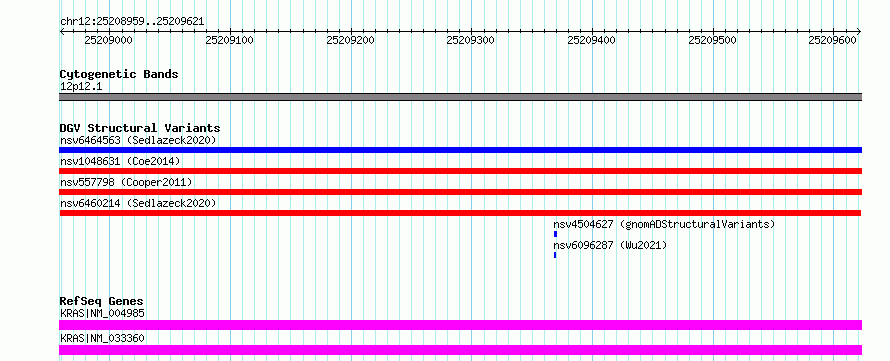Screen dimensions: 890x361
Task: Open nsv6460214 (Sedlazeck2020) label
Action: coord(138,203)
